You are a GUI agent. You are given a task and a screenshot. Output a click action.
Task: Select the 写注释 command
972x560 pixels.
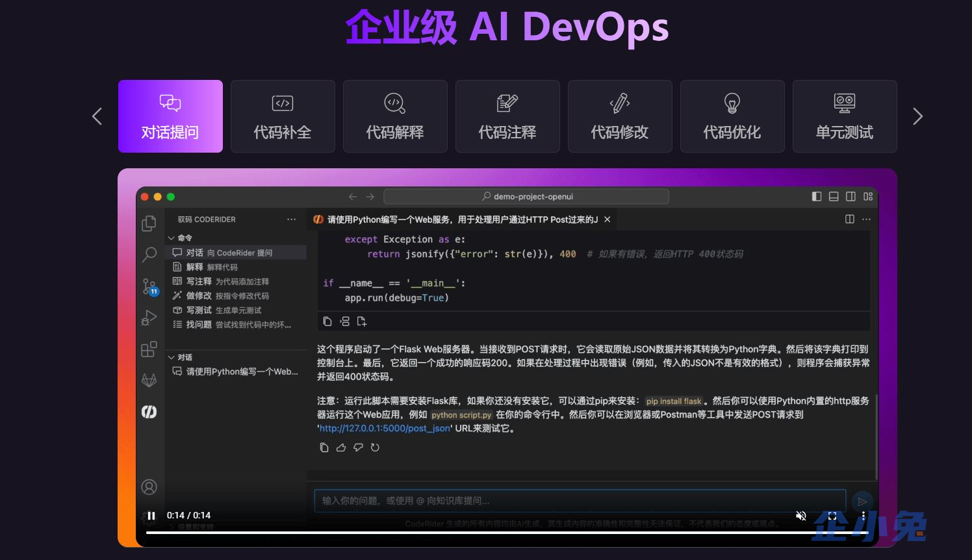(236, 281)
